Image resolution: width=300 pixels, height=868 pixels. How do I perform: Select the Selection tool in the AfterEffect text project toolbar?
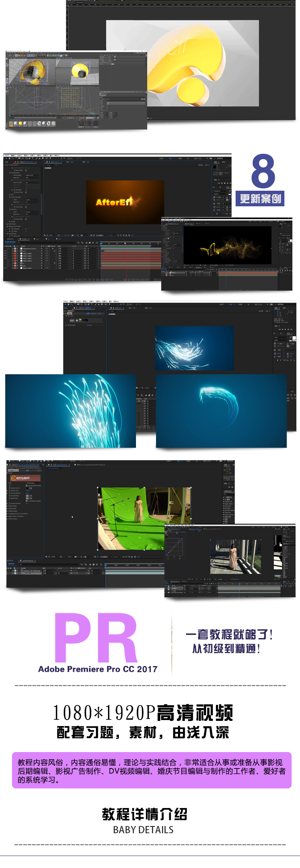[x=6, y=158]
